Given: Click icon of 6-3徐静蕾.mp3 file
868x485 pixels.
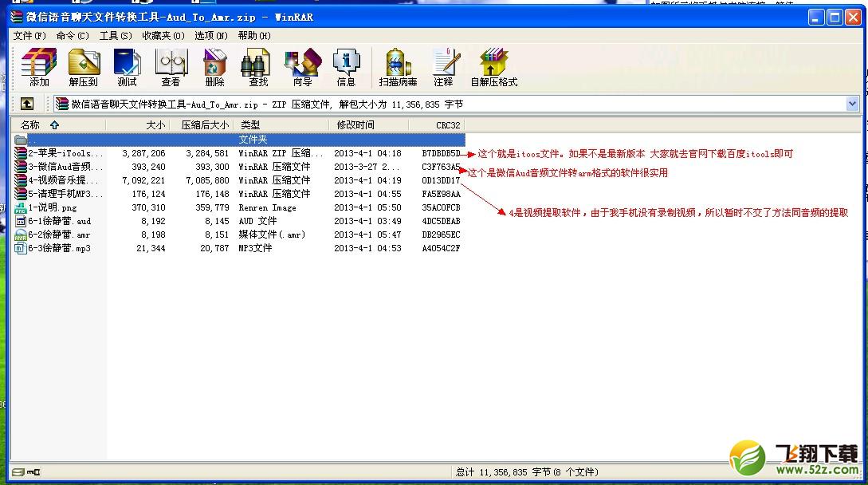Looking at the screenshot, I should 21,248.
